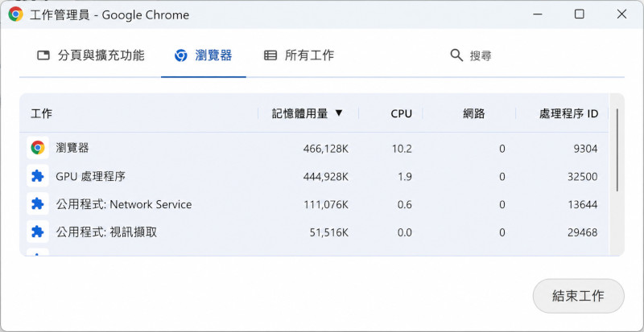Screen dimensions: 644x332
Task: Click network value 0 in Network Service row
Action: [502, 204]
